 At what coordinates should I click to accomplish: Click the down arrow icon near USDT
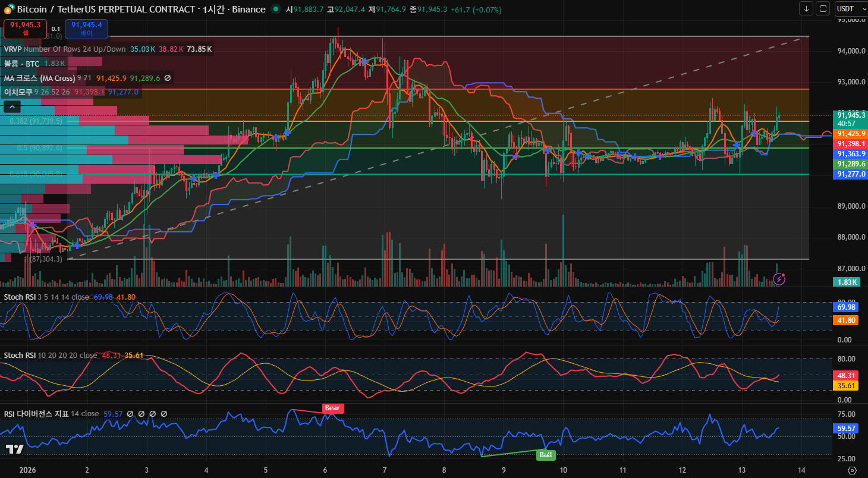click(806, 8)
